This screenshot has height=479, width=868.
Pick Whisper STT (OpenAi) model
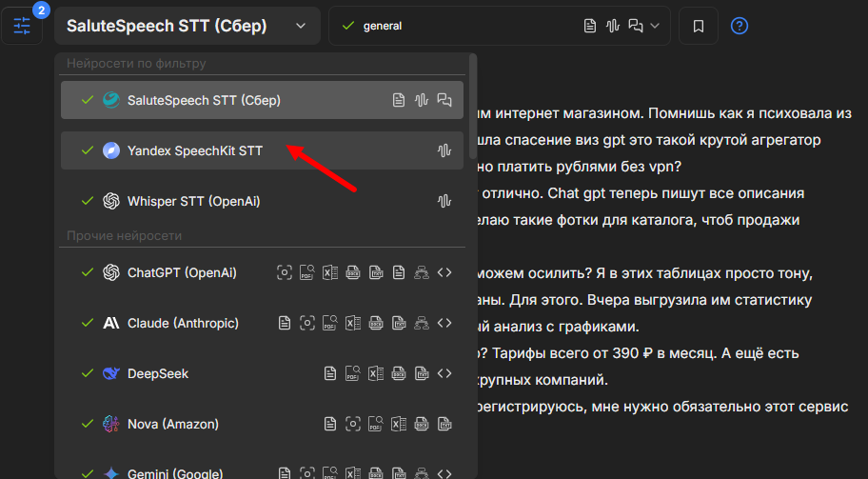[194, 201]
